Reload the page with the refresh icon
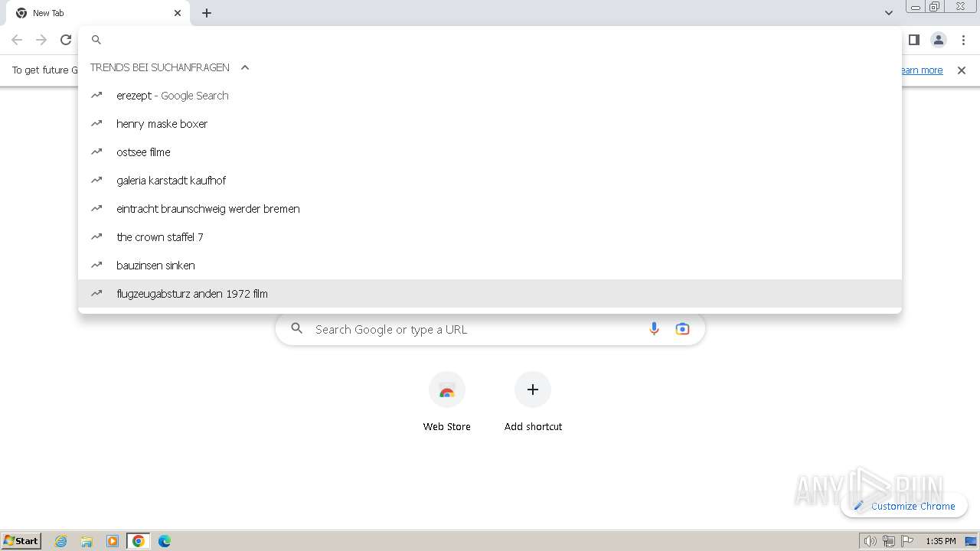This screenshot has width=980, height=551. click(x=66, y=40)
